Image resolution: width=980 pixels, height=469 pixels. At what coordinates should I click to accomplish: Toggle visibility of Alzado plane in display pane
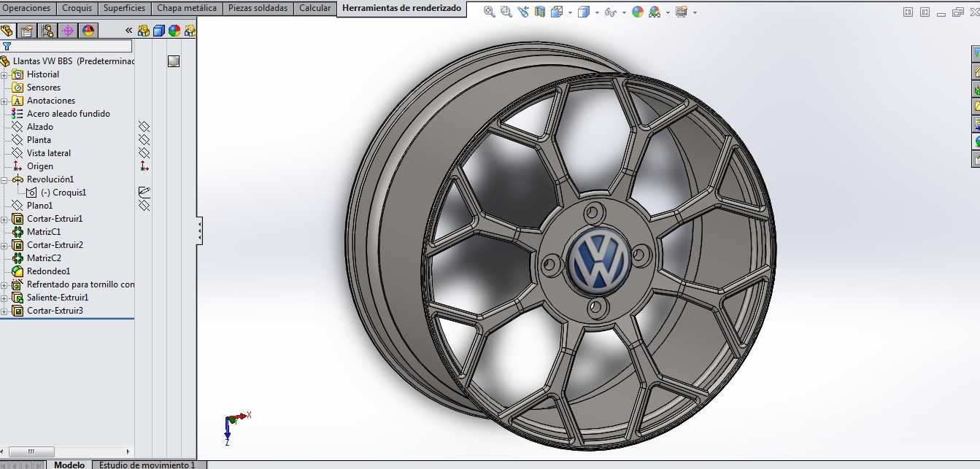144,127
